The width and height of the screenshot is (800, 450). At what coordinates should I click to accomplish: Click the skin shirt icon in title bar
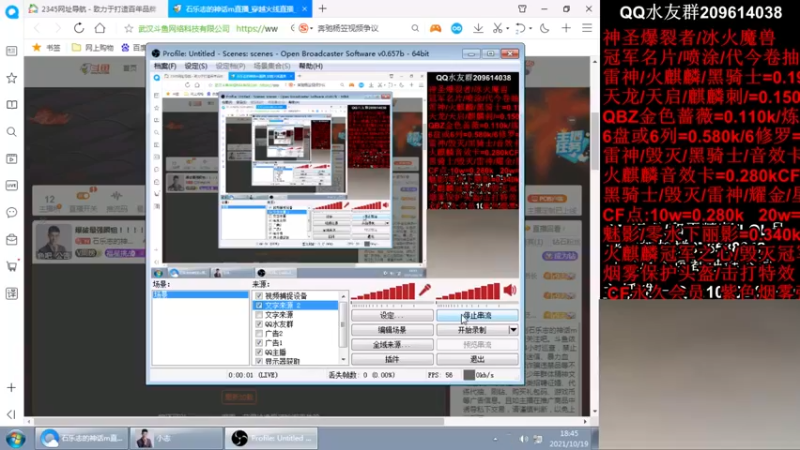click(522, 9)
